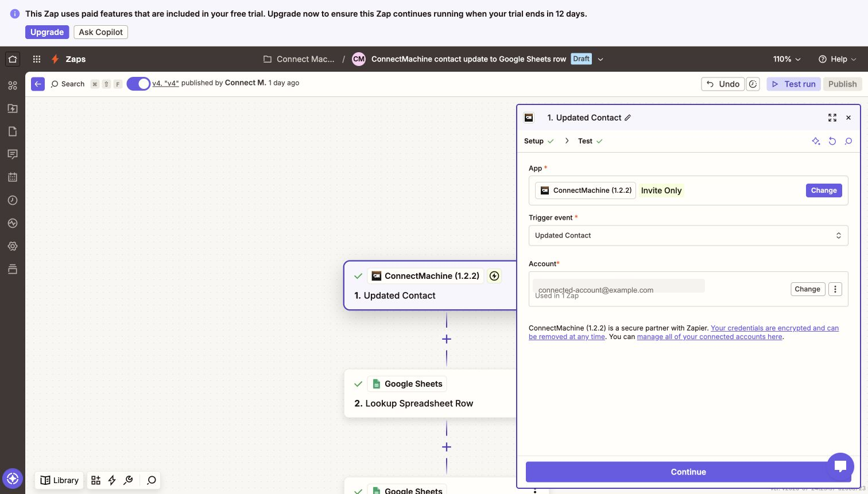This screenshot has width=868, height=494.
Task: Click the Publish button
Action: (842, 84)
